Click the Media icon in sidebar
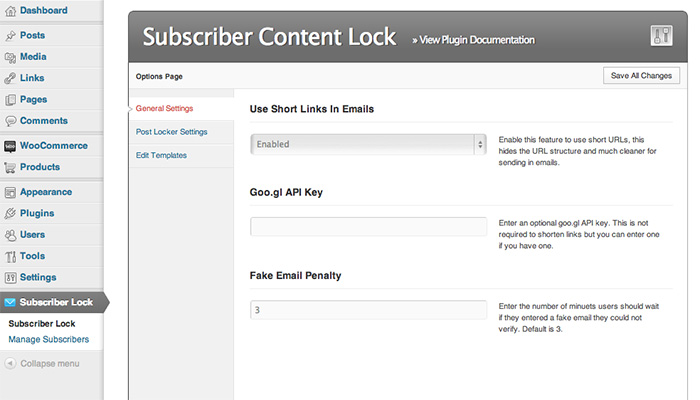700x400 pixels. point(10,57)
